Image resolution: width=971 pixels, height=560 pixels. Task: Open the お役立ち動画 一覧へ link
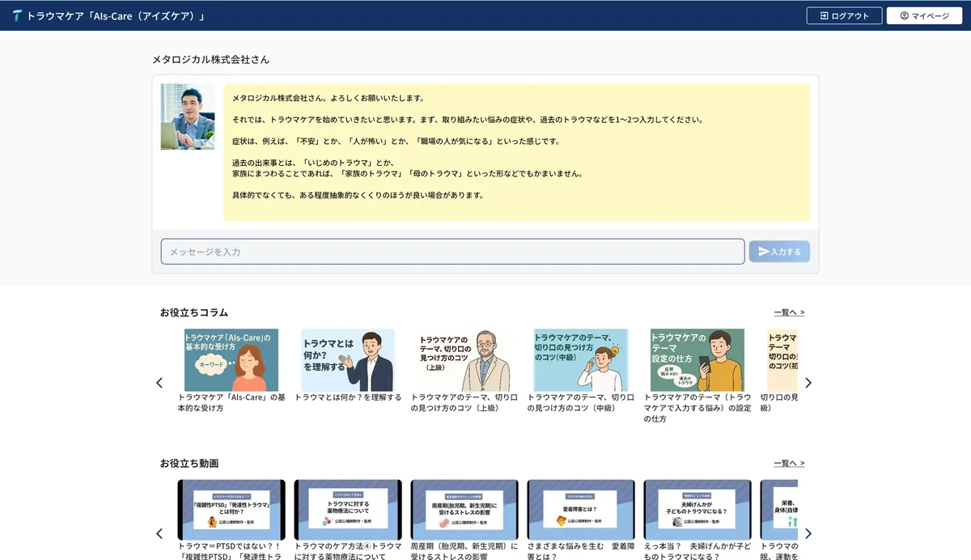click(x=789, y=463)
